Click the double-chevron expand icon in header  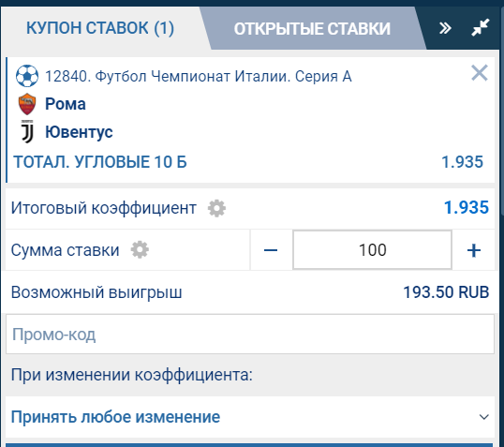(445, 28)
